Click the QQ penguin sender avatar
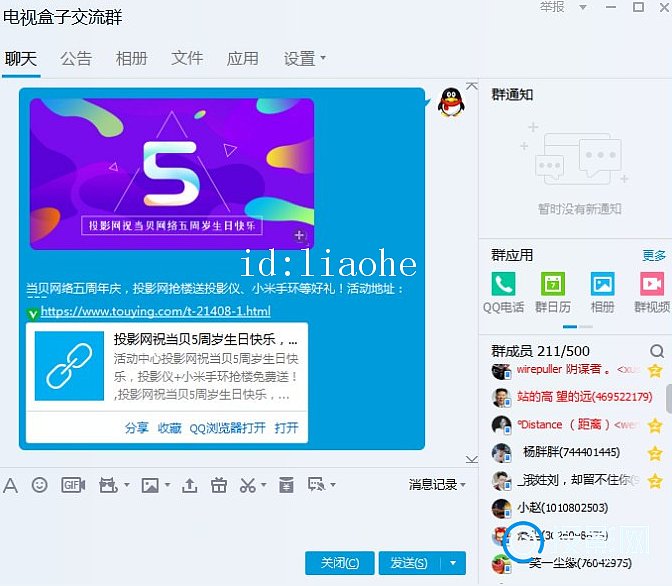 click(x=451, y=102)
